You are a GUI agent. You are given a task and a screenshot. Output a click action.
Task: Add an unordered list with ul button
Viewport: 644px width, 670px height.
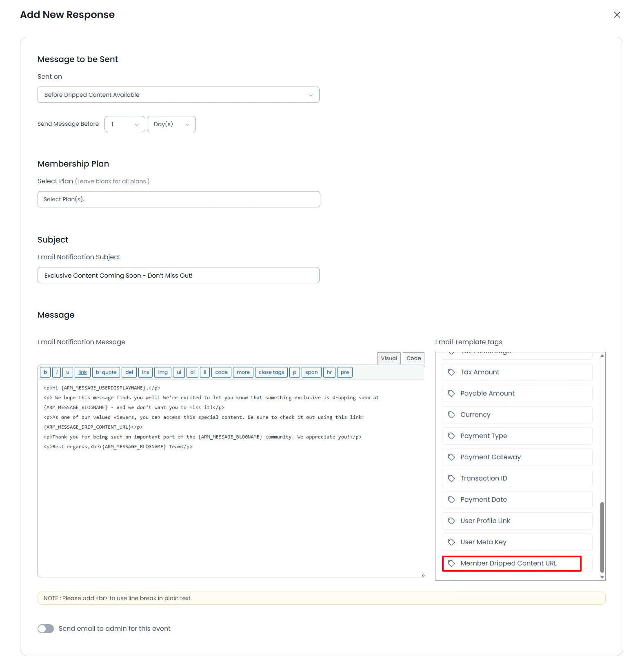click(179, 372)
